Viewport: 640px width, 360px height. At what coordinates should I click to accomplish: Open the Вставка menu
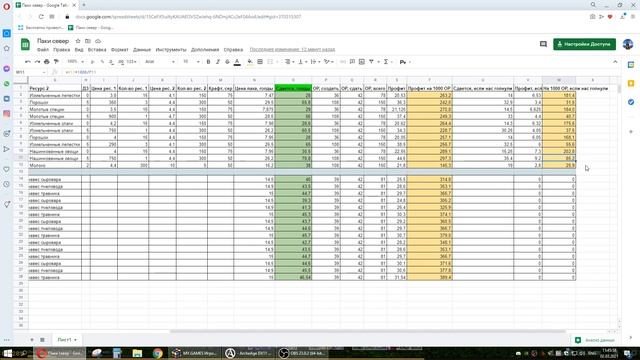tap(97, 49)
